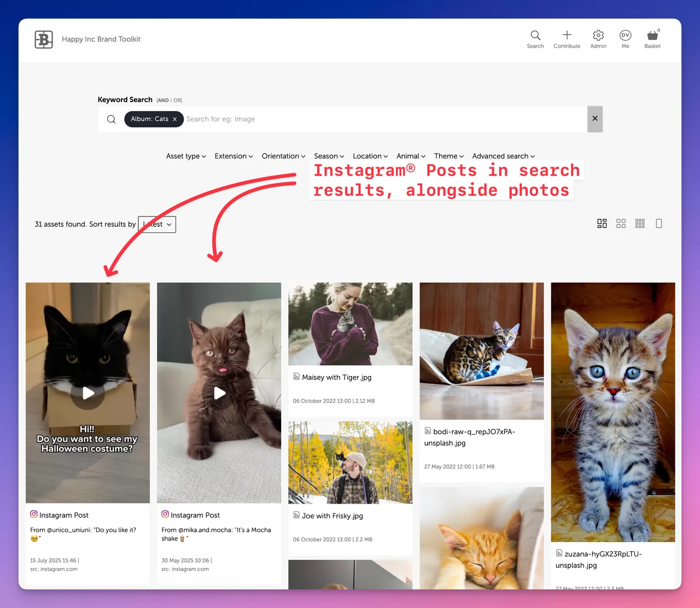The height and width of the screenshot is (608, 700).
Task: Open the Sort results by dropdown
Action: pyautogui.click(x=157, y=224)
